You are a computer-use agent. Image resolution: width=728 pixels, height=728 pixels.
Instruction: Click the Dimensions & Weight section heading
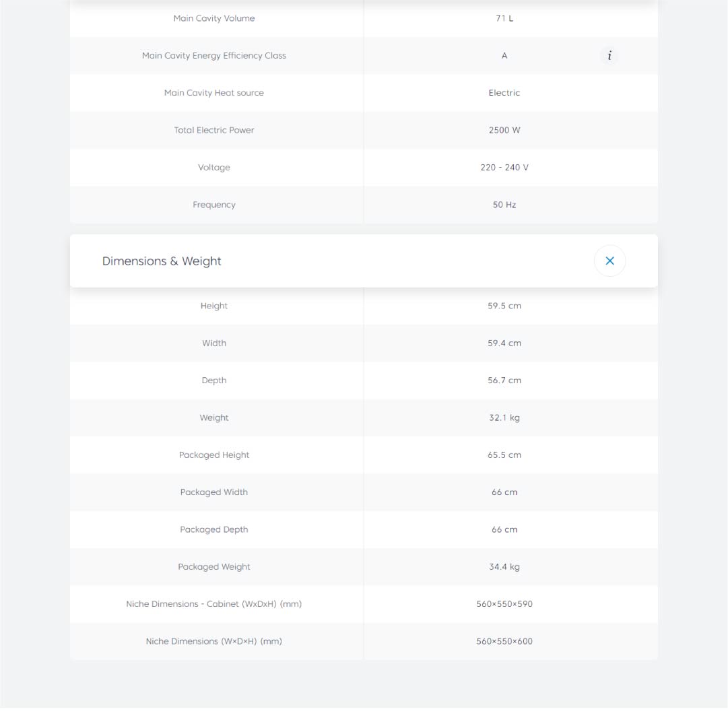coord(162,261)
